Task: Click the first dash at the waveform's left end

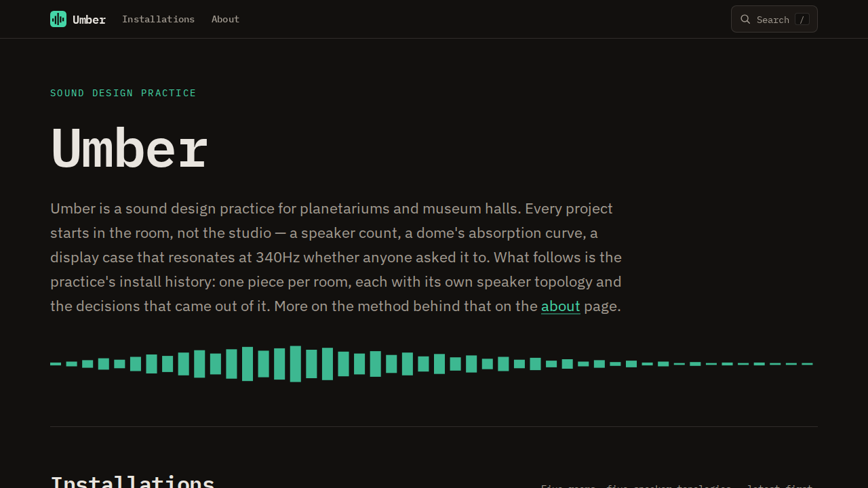Action: click(56, 364)
